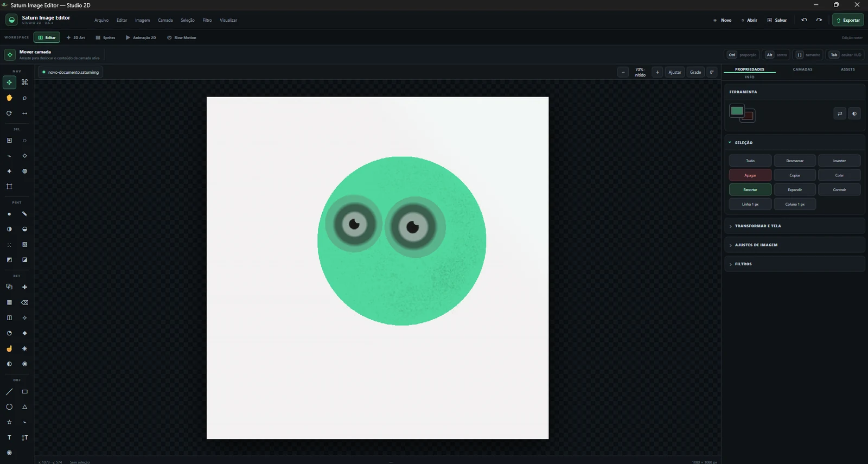Expand the TRANSFORMAR E TELA section
868x464 pixels.
pyautogui.click(x=794, y=226)
